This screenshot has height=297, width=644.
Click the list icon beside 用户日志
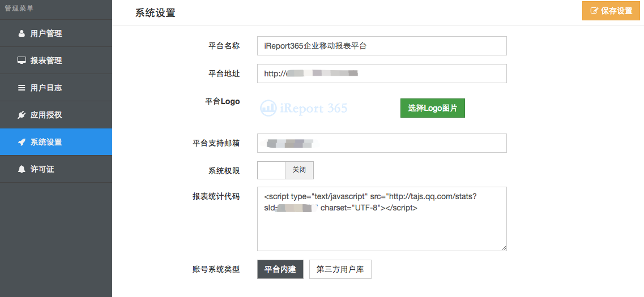[22, 88]
